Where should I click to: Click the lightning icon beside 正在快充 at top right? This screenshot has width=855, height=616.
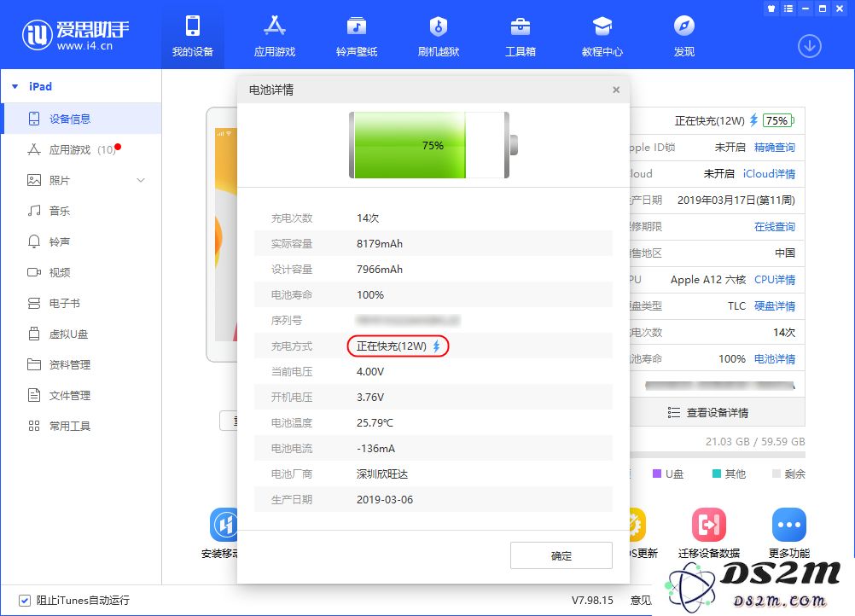pyautogui.click(x=753, y=120)
